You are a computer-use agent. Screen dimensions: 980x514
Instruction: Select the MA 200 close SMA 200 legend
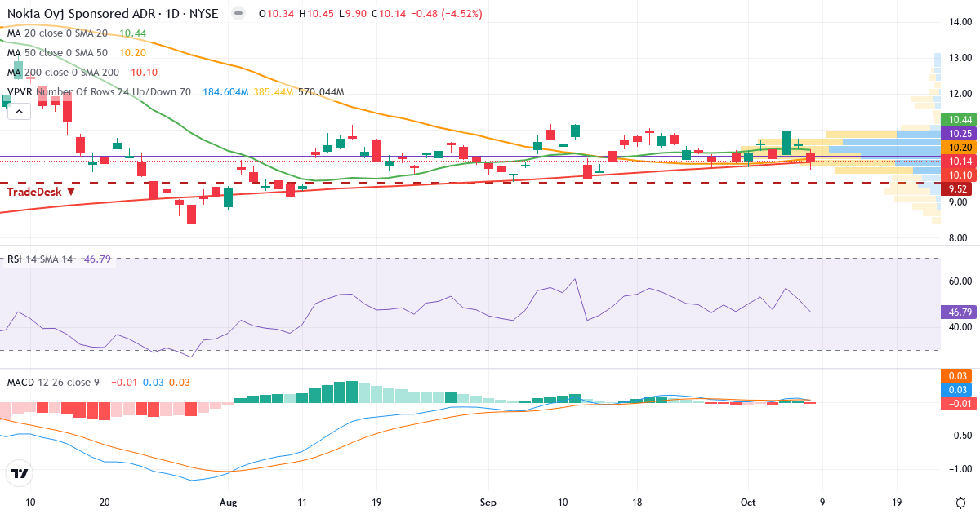(x=63, y=72)
